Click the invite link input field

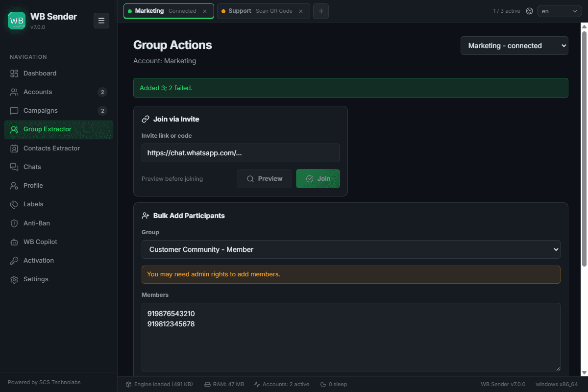click(x=241, y=153)
